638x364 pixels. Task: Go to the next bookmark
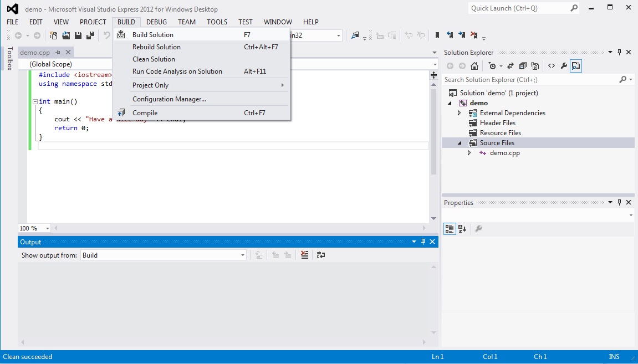(x=462, y=35)
